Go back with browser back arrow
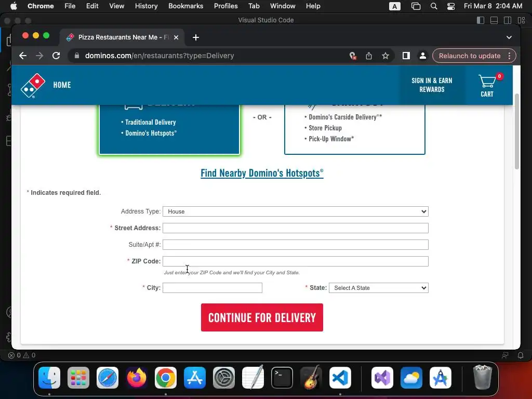 click(23, 56)
